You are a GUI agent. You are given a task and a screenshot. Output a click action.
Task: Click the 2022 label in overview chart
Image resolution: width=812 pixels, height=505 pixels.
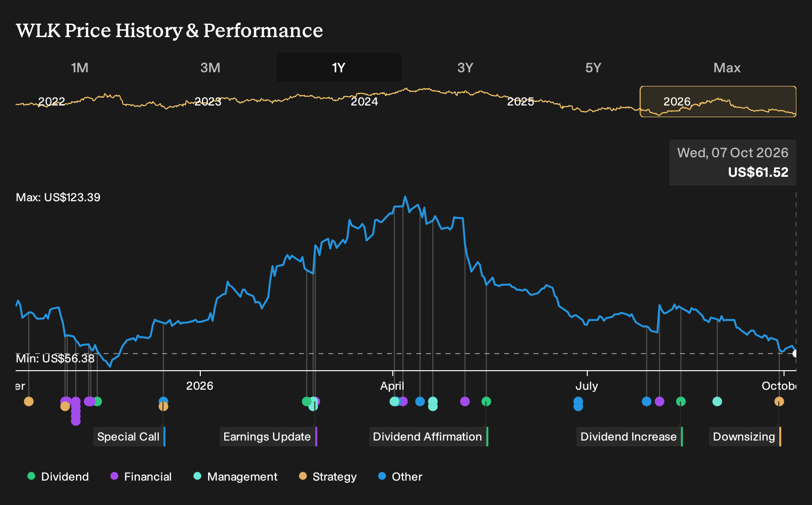coord(52,102)
